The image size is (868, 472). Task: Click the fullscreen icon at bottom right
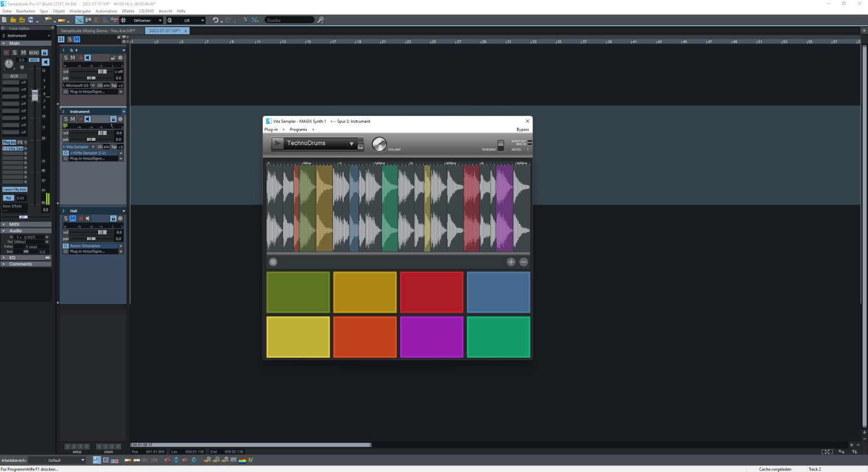pos(827,452)
